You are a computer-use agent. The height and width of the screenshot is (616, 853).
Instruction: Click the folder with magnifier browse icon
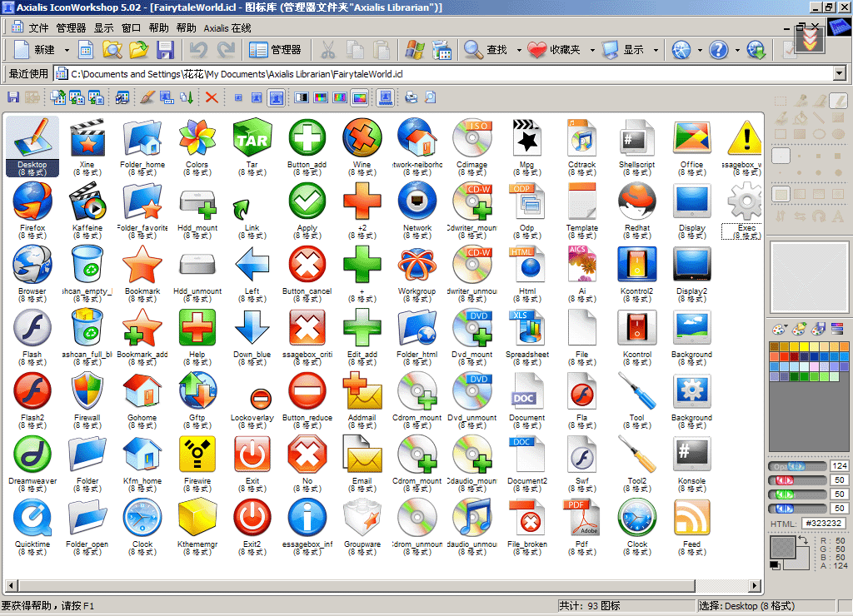click(x=112, y=50)
